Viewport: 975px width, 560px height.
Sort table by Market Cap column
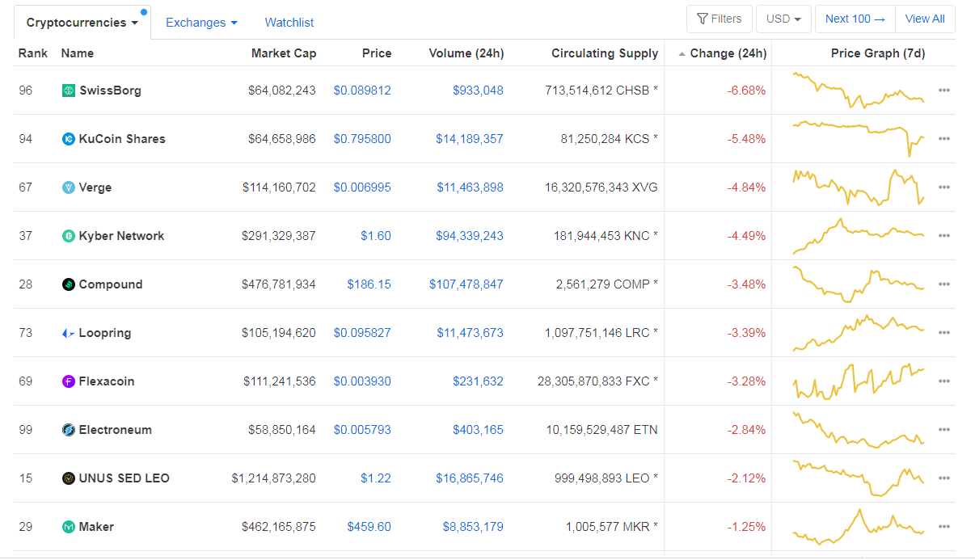click(x=284, y=53)
